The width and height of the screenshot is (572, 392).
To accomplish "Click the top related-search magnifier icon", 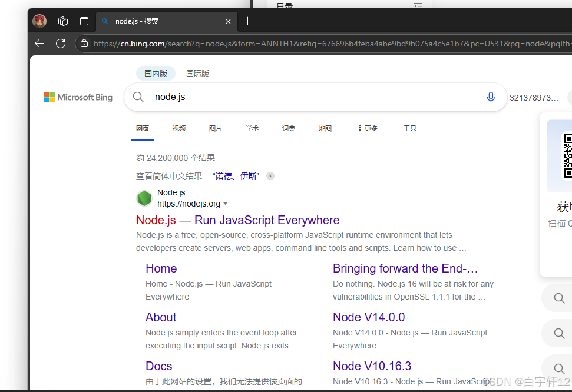I will (x=559, y=298).
